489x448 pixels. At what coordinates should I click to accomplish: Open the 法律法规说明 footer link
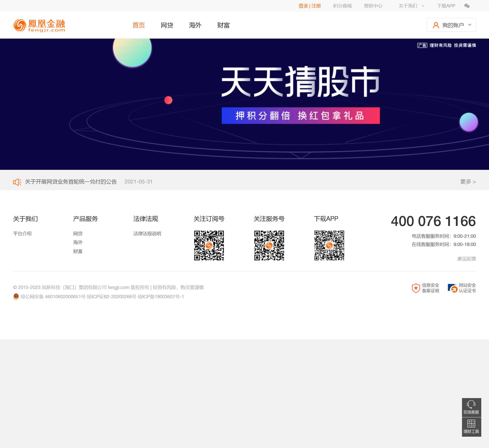point(147,234)
